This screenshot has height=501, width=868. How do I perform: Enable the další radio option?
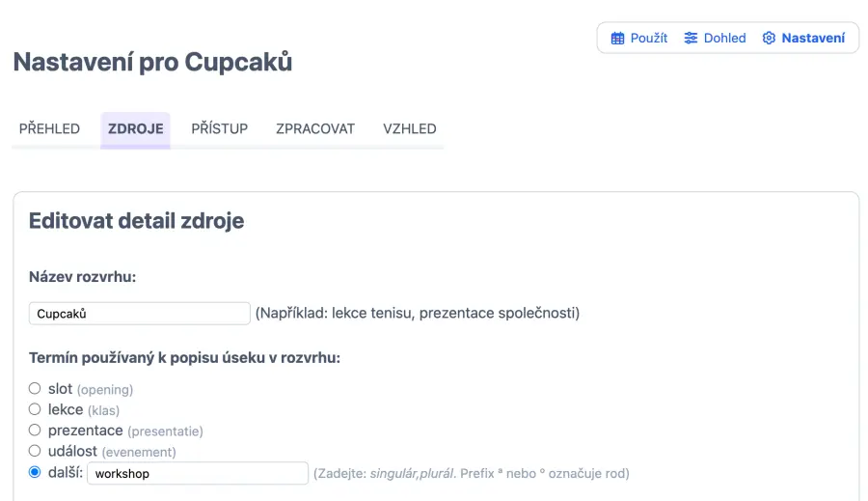point(35,473)
